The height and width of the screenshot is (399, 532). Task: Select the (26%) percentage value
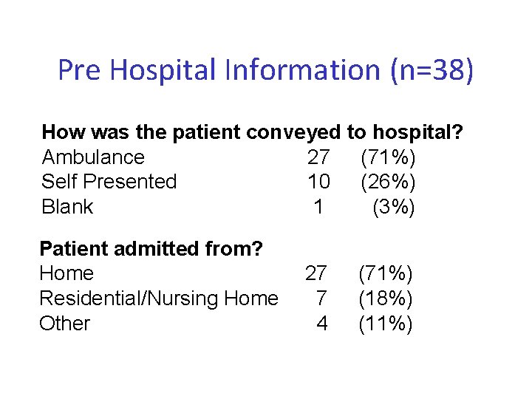coord(388,182)
